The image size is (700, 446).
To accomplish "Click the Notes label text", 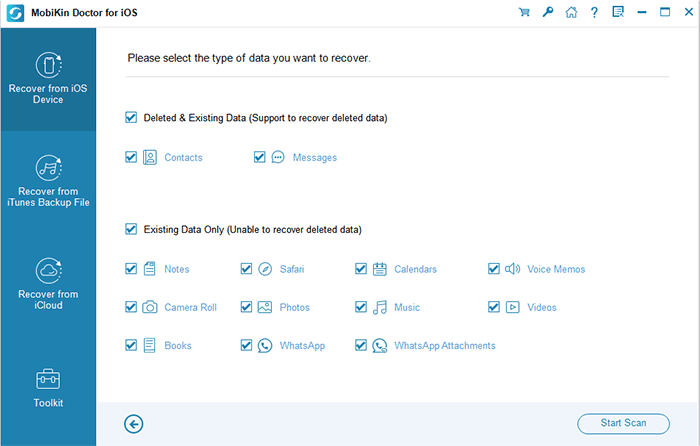I will [177, 269].
